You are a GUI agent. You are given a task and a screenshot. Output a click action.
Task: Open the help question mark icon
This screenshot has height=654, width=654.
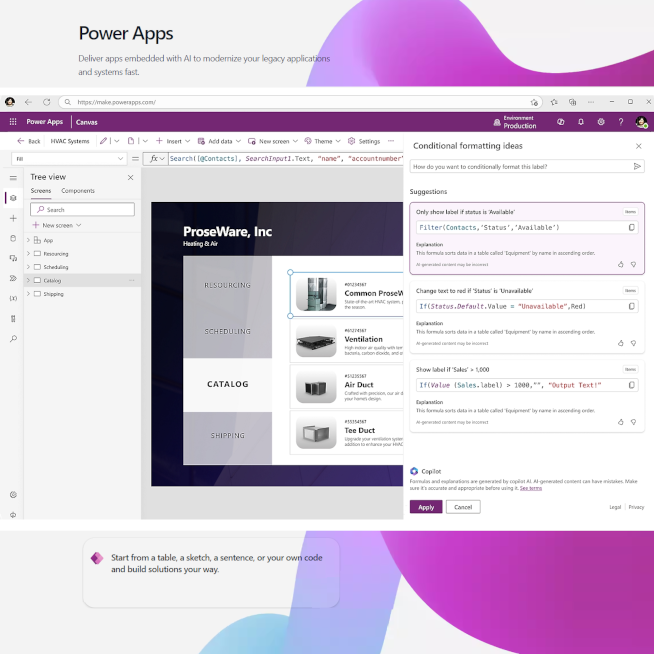pos(621,122)
